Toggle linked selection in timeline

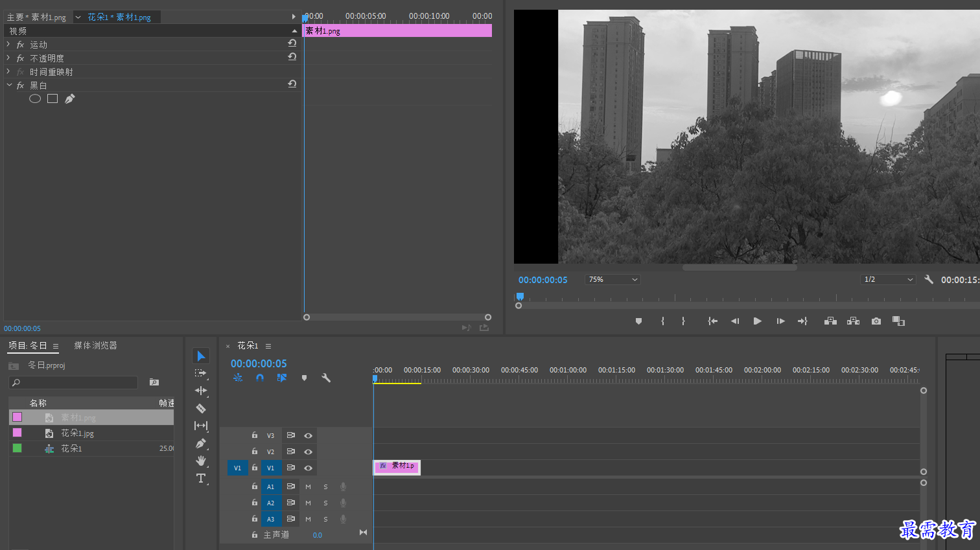coord(282,378)
